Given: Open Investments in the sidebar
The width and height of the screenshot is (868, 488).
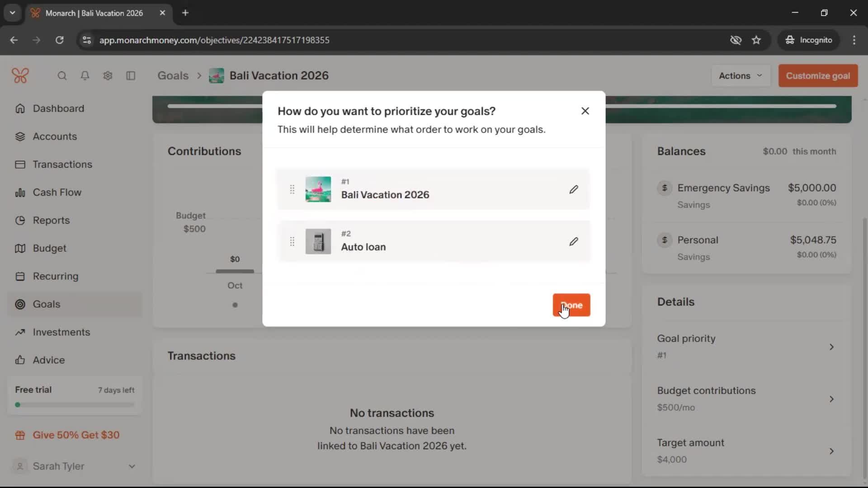Looking at the screenshot, I should (x=61, y=332).
